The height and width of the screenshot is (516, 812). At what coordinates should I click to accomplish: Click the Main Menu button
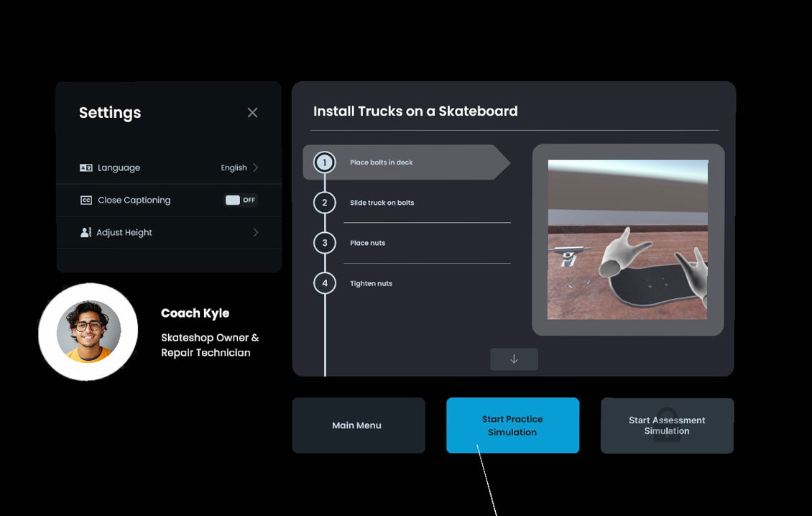[x=359, y=425]
